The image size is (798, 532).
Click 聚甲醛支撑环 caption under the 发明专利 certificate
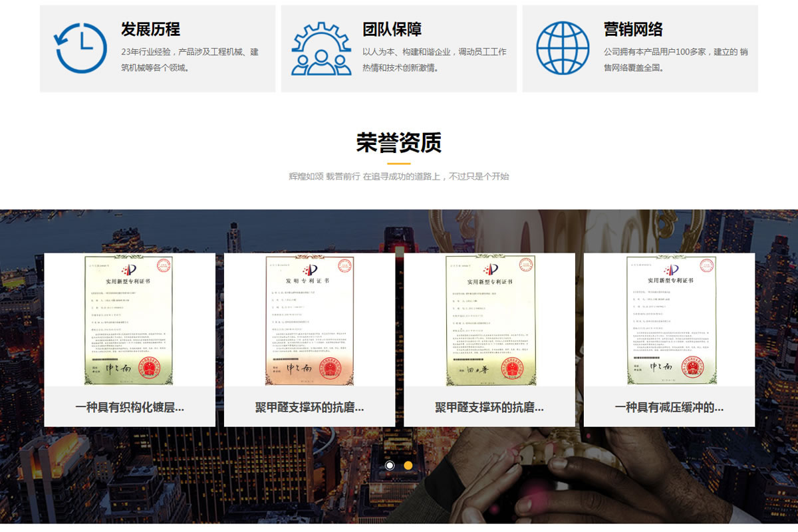pyautogui.click(x=309, y=407)
